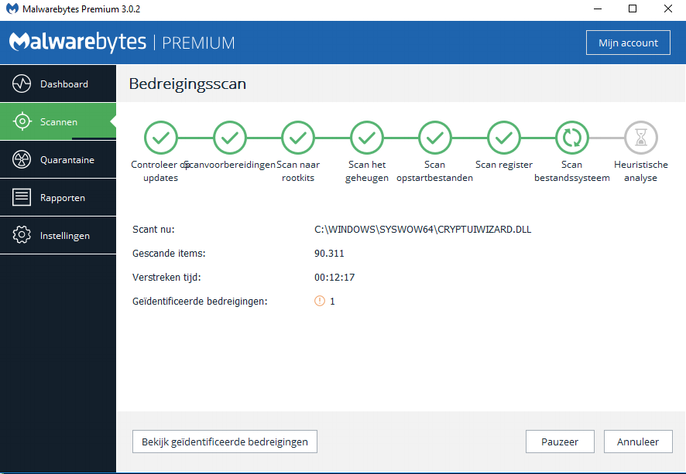Click the 'Scan naar rootkits' checkmark icon

298,137
